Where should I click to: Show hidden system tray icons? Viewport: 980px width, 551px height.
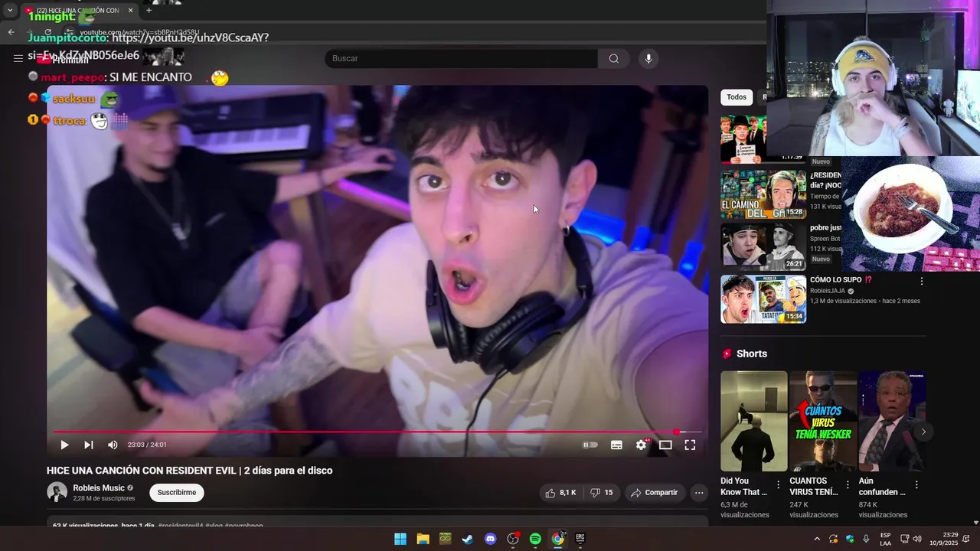click(817, 539)
